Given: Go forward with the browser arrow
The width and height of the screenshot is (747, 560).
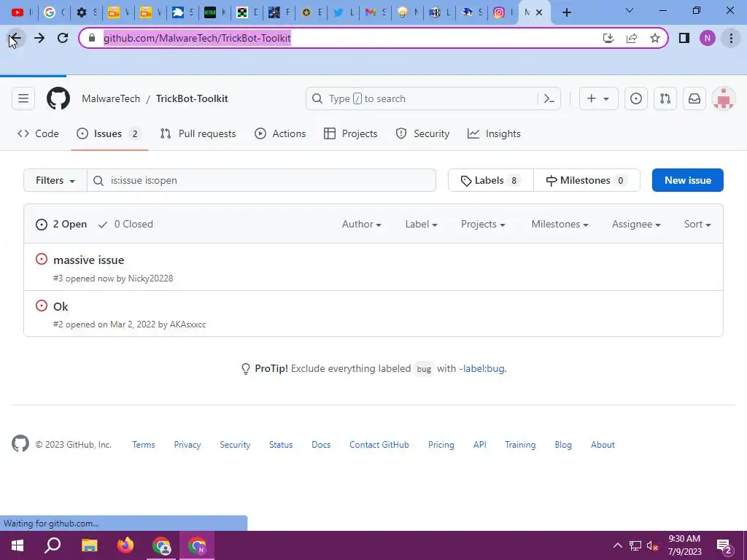Looking at the screenshot, I should click(x=39, y=38).
